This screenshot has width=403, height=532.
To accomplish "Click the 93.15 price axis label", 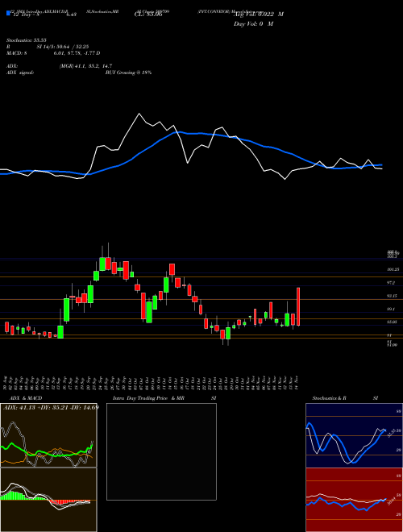I will tap(393, 296).
